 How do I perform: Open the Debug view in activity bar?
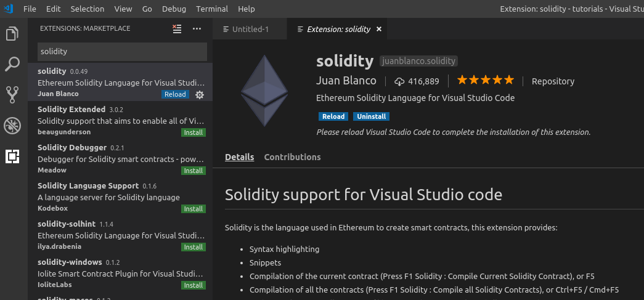[x=12, y=126]
